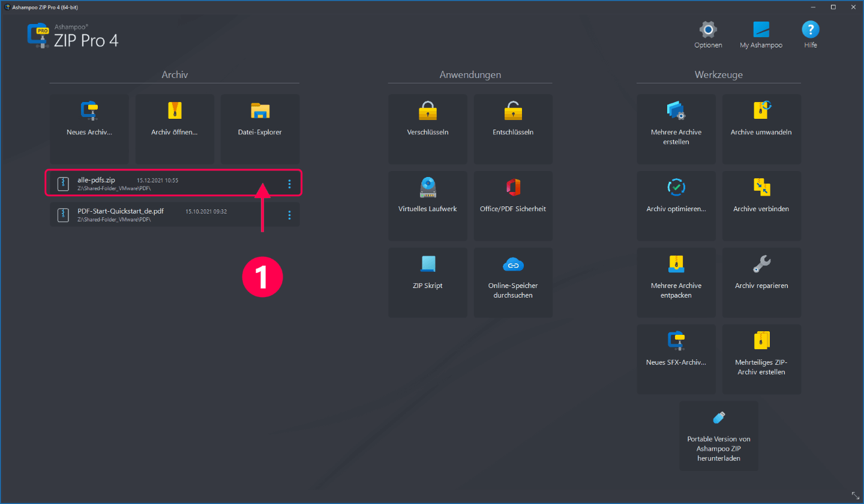Image resolution: width=864 pixels, height=504 pixels.
Task: Open the Virtuelles Laufwerk tile
Action: point(427,206)
